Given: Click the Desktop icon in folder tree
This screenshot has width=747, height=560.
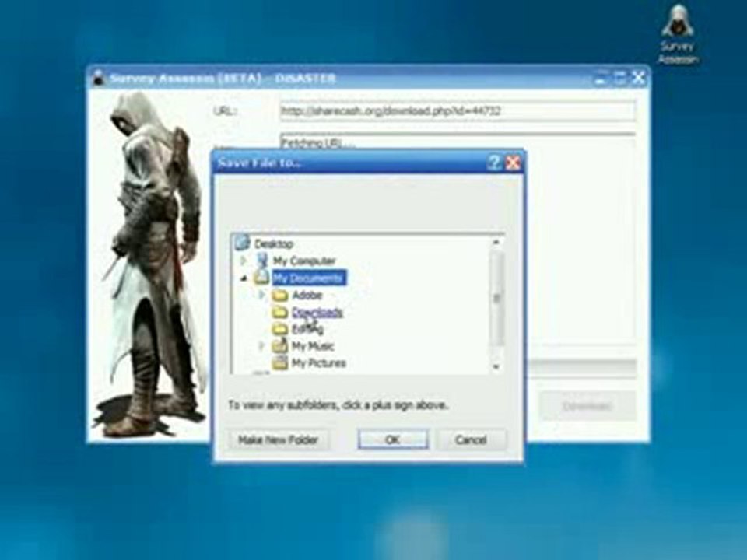Looking at the screenshot, I should click(x=243, y=243).
